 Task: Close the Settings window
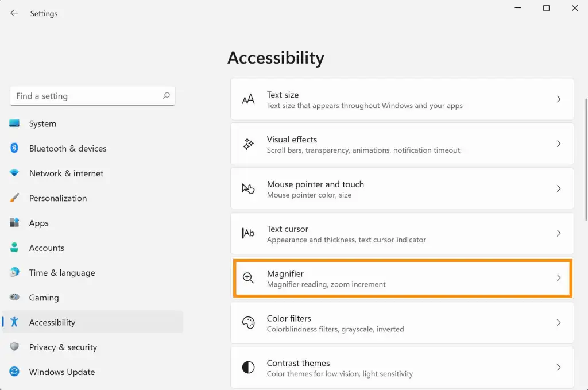[x=575, y=8]
